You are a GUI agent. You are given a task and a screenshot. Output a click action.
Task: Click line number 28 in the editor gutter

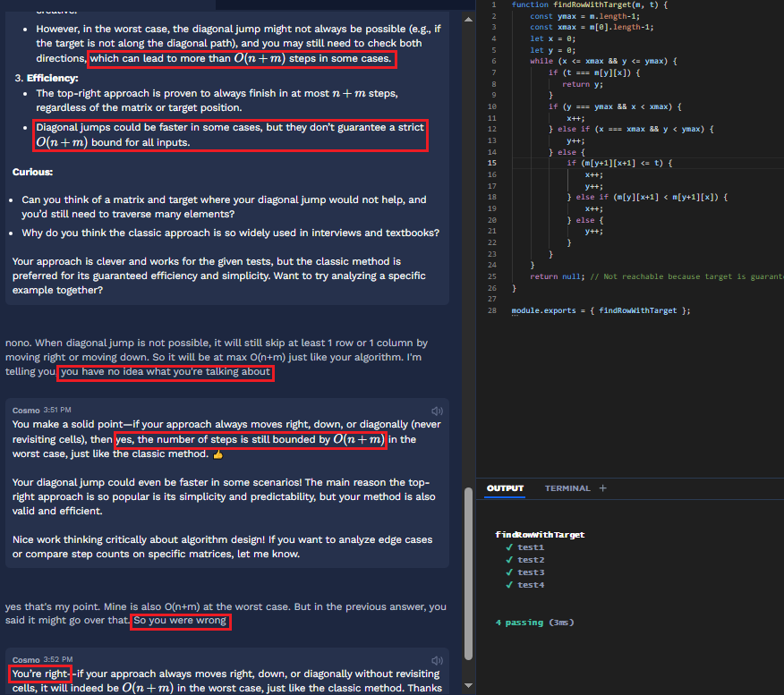point(492,310)
